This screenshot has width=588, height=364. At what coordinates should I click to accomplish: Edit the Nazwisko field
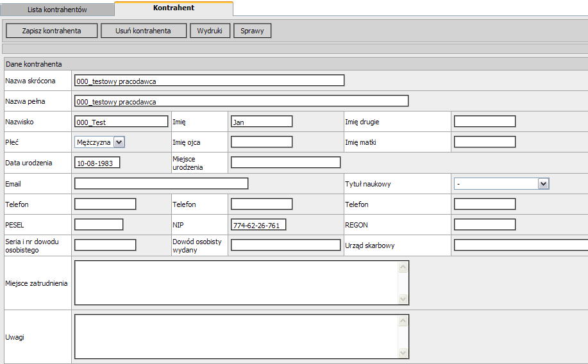(121, 122)
